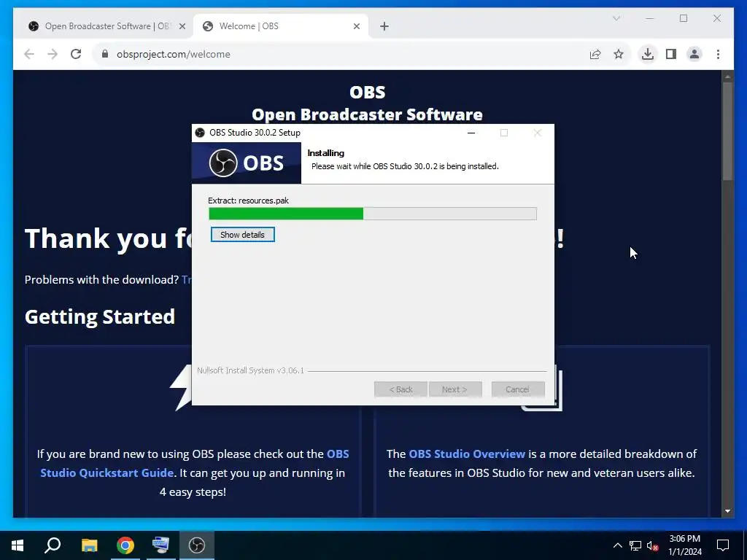Open the Chrome three-dot menu
The height and width of the screenshot is (560, 747).
pos(718,54)
